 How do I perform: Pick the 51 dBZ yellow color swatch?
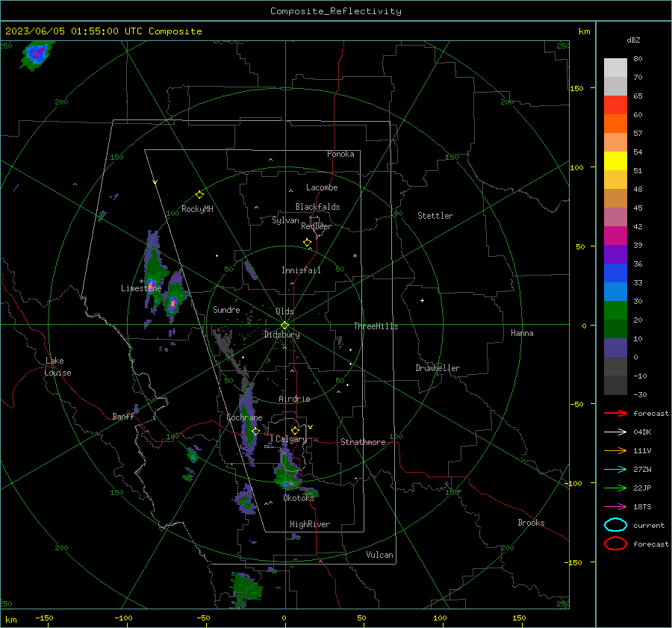(615, 161)
